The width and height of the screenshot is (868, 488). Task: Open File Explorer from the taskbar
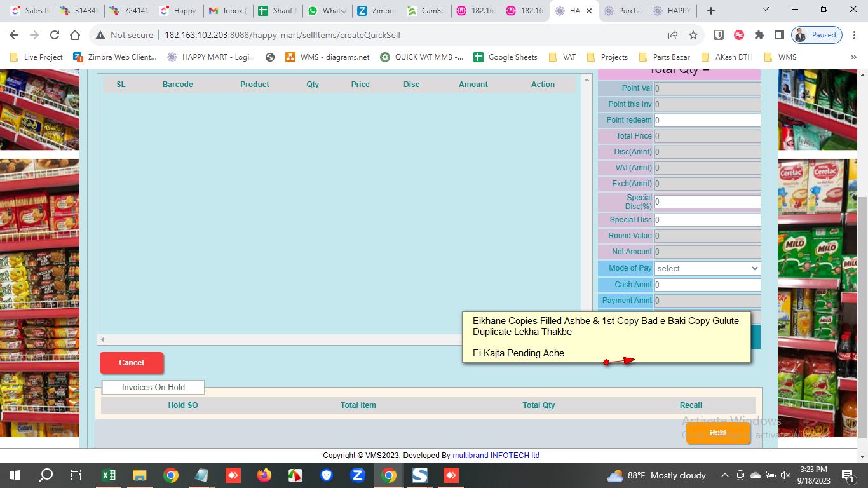click(139, 475)
